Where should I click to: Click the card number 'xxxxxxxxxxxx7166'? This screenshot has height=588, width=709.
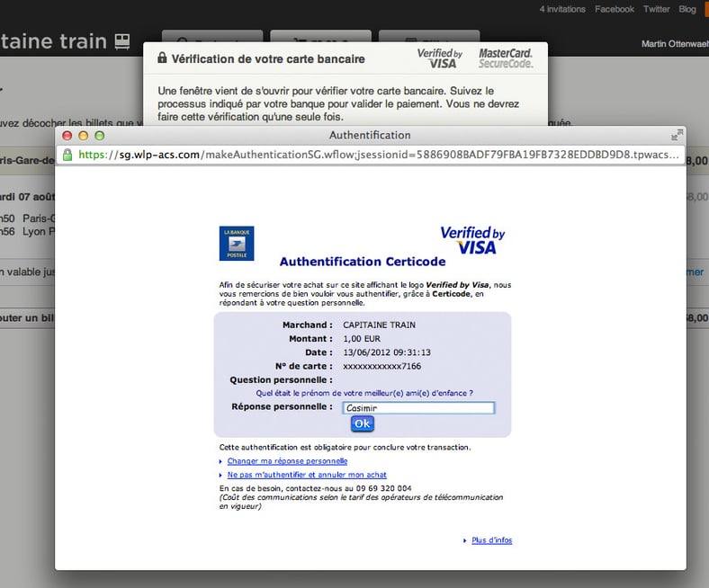point(381,366)
